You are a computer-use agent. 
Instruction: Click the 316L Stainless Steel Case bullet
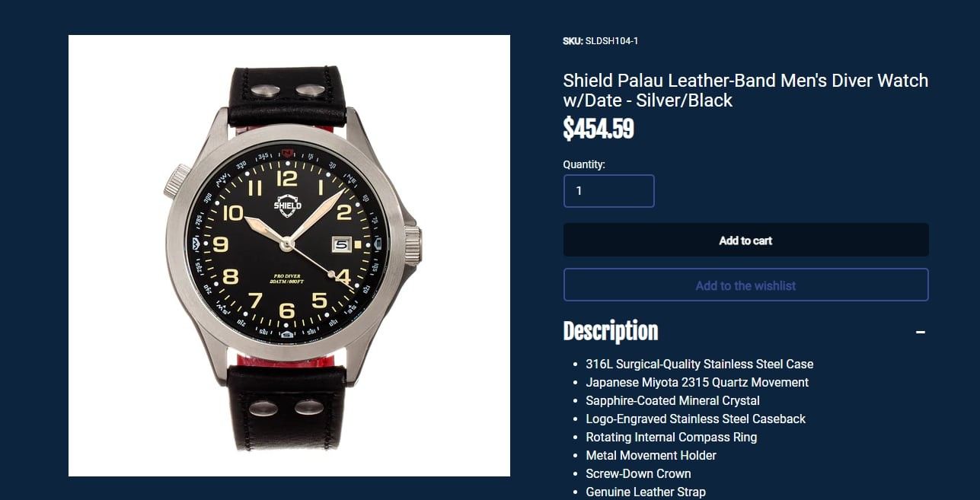click(x=699, y=364)
